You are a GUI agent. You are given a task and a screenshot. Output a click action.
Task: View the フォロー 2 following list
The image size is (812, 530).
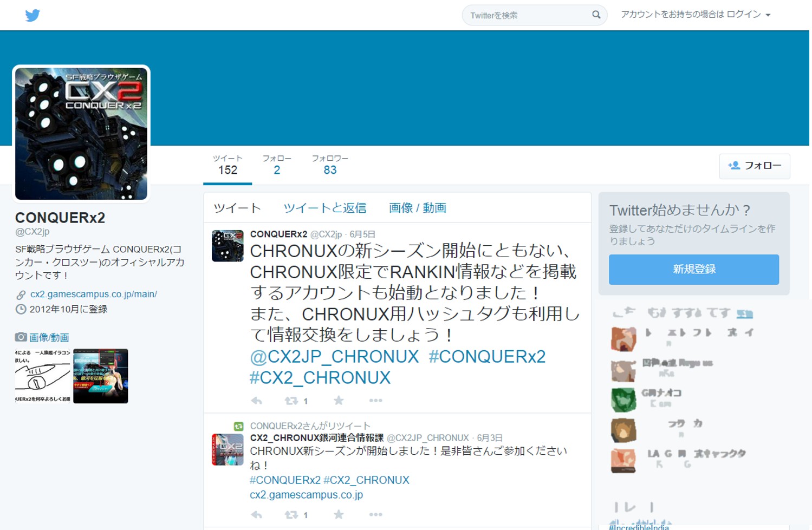pos(277,165)
